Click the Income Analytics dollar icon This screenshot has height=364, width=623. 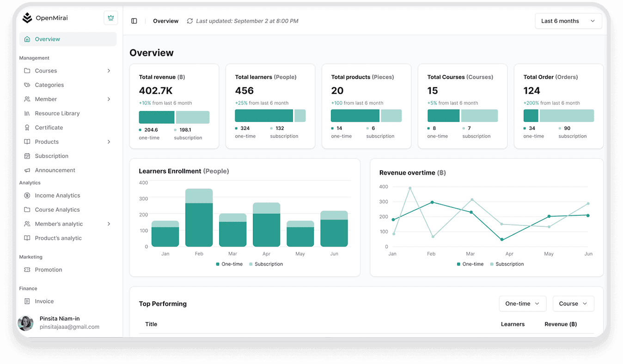pos(27,196)
